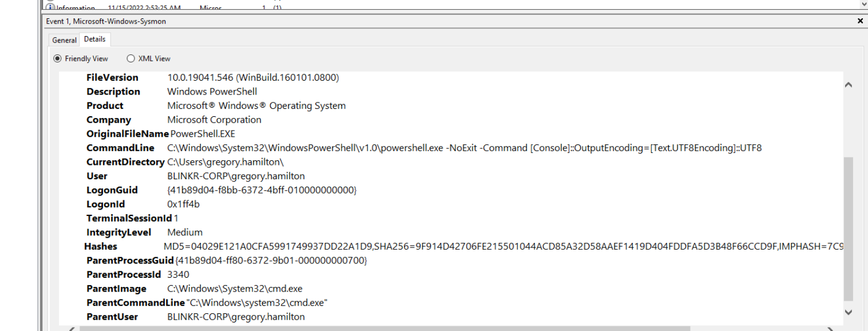
Task: Click the ParentImage cmd.exe path
Action: coord(235,289)
